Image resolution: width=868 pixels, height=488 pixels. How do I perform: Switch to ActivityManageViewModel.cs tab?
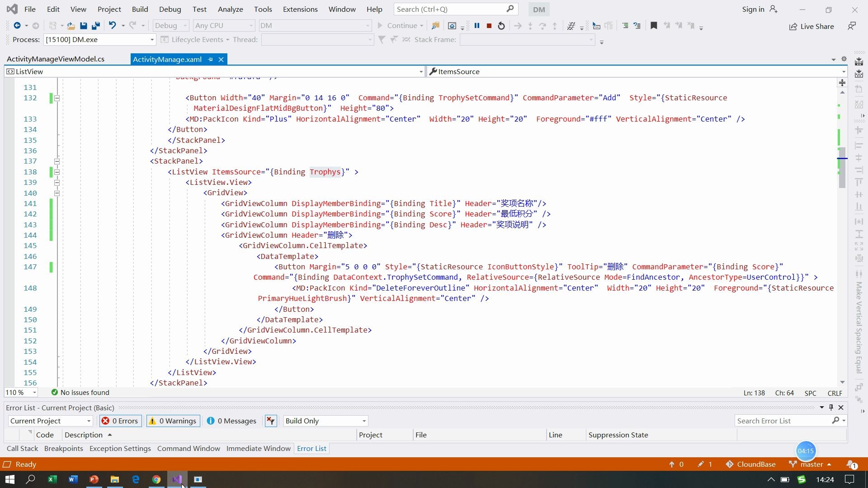click(x=56, y=59)
